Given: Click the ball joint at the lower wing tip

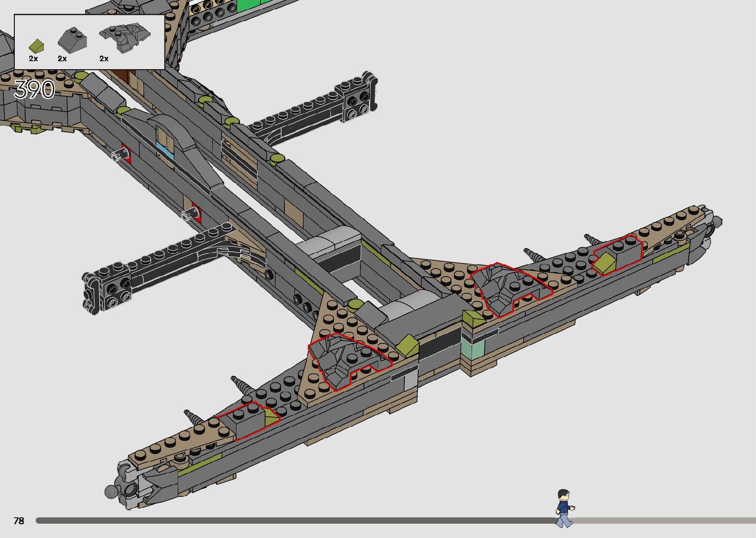Looking at the screenshot, I should pos(111,492).
